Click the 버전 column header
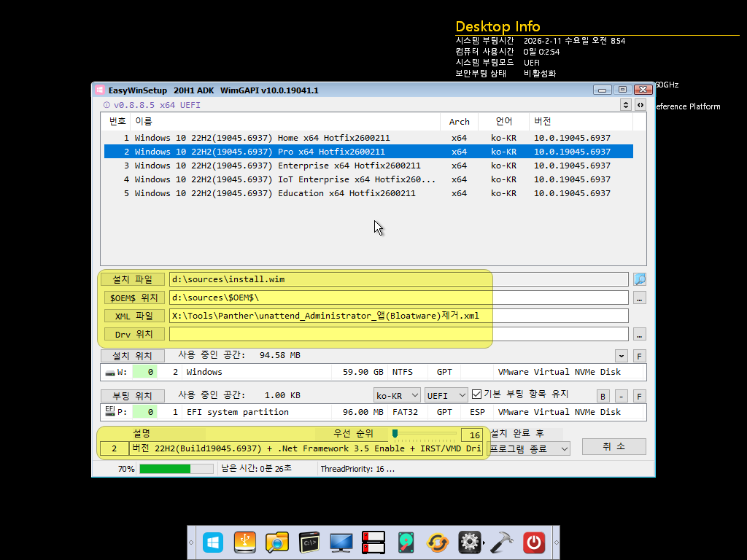The image size is (747, 560). pos(581,122)
